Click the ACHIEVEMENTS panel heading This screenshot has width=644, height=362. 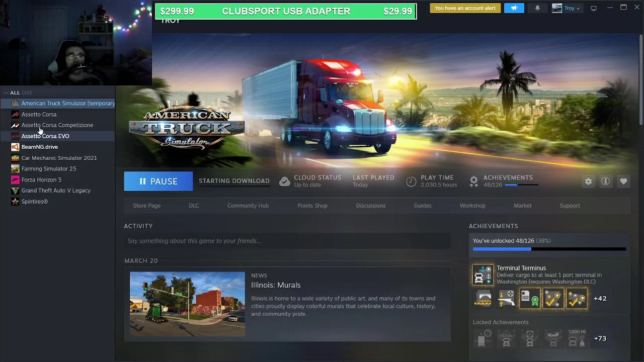(494, 226)
